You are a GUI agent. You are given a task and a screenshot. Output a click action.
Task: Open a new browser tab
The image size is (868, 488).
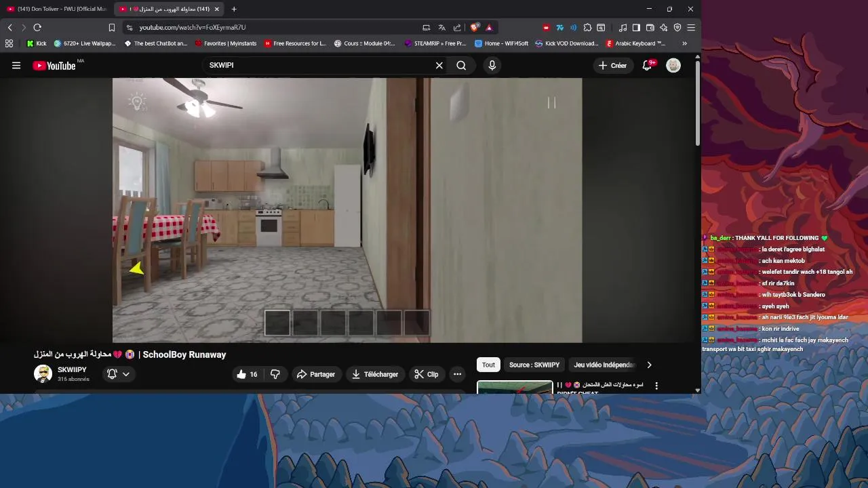pyautogui.click(x=234, y=9)
